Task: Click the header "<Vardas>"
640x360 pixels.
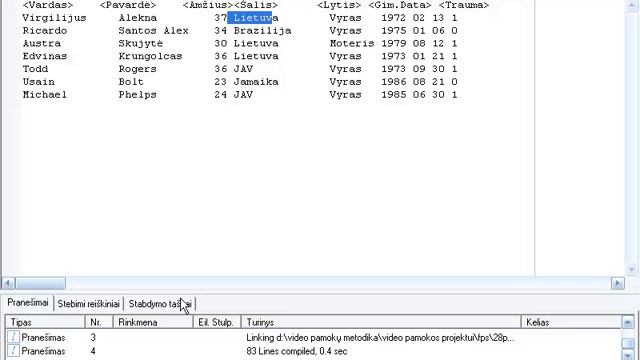Action: [48, 5]
